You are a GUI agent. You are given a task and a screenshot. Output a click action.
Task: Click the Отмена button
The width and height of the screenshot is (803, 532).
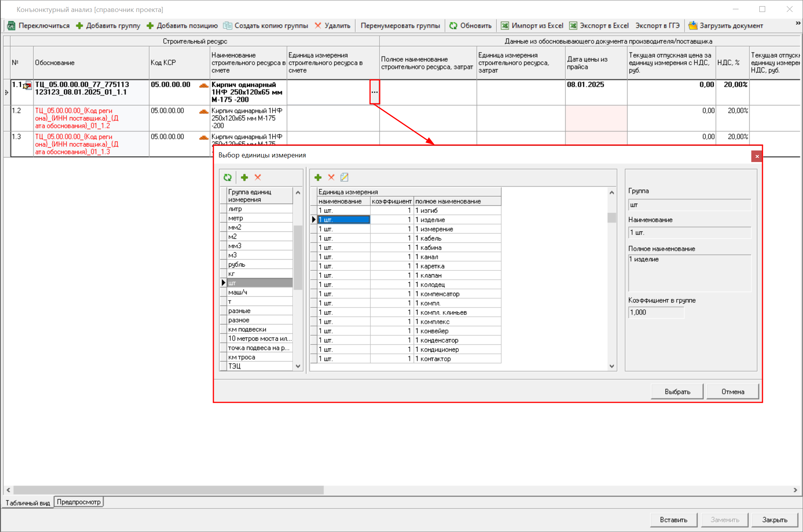(733, 392)
